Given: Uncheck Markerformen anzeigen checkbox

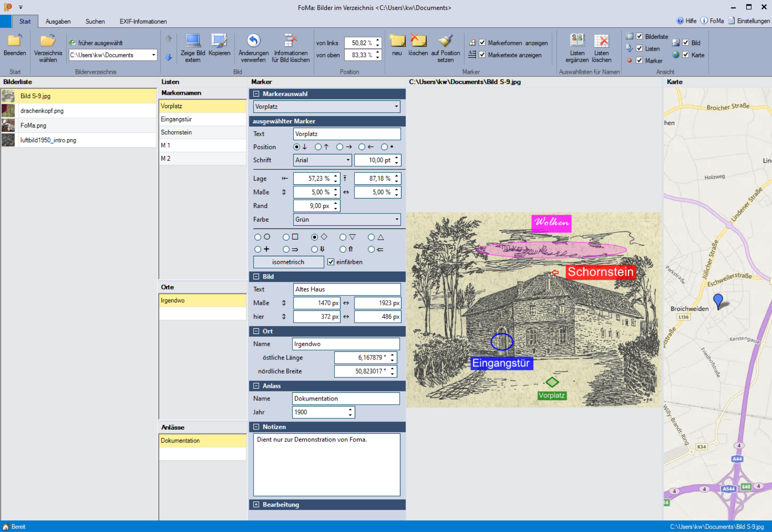Looking at the screenshot, I should click(482, 43).
